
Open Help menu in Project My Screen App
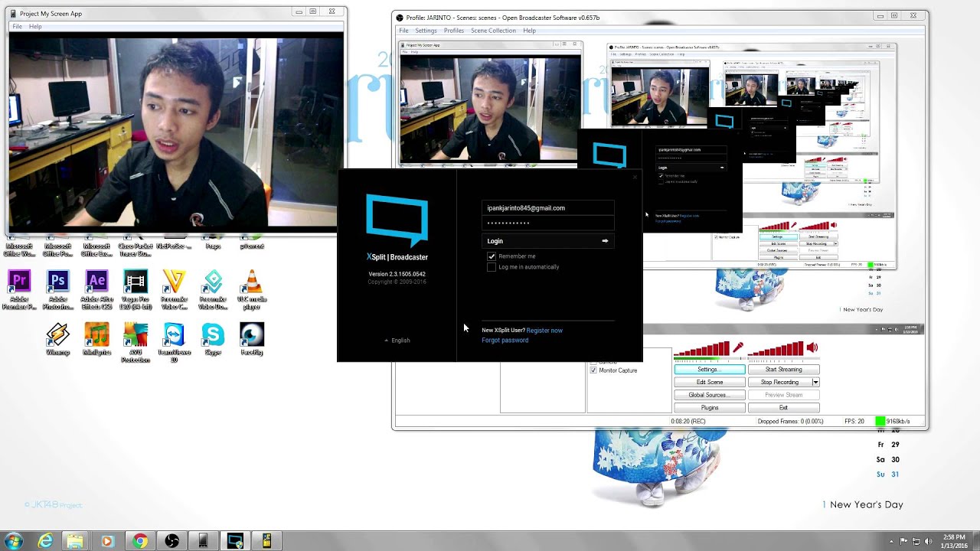point(35,26)
